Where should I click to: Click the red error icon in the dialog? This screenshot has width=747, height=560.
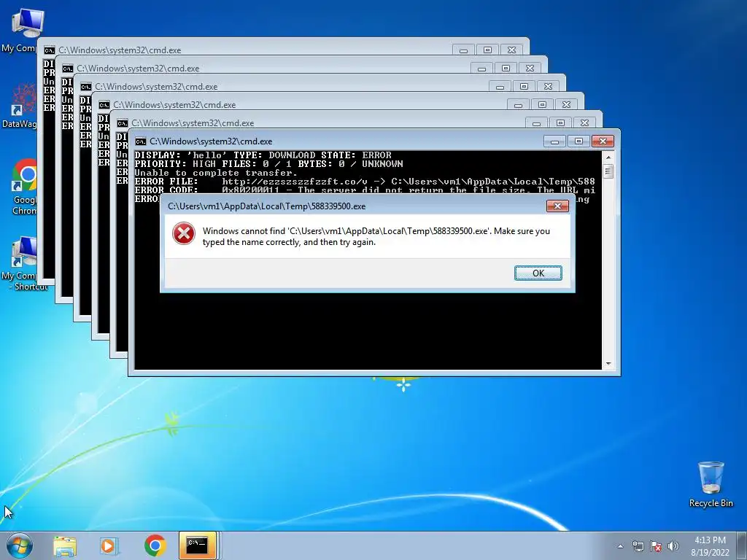coord(183,234)
